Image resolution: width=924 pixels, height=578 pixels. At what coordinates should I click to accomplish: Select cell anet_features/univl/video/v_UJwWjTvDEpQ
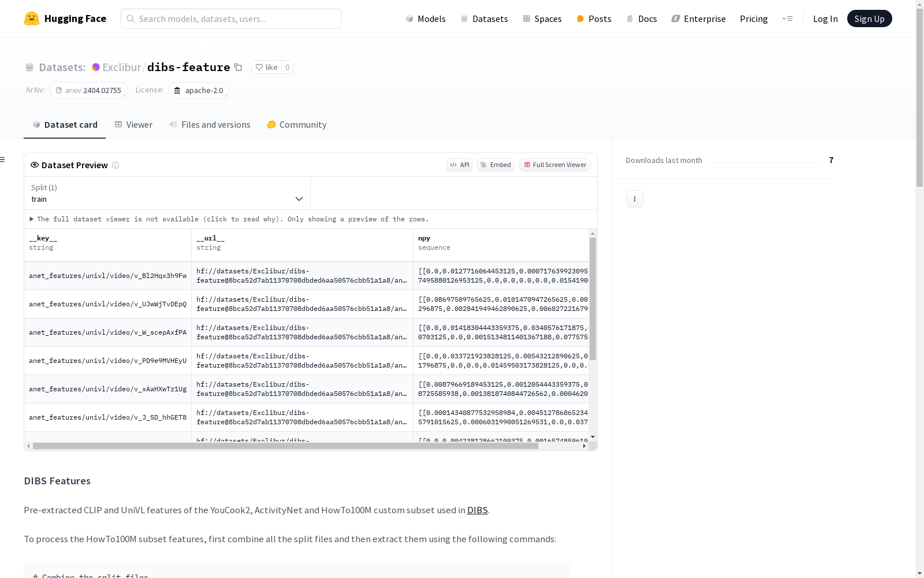107,304
